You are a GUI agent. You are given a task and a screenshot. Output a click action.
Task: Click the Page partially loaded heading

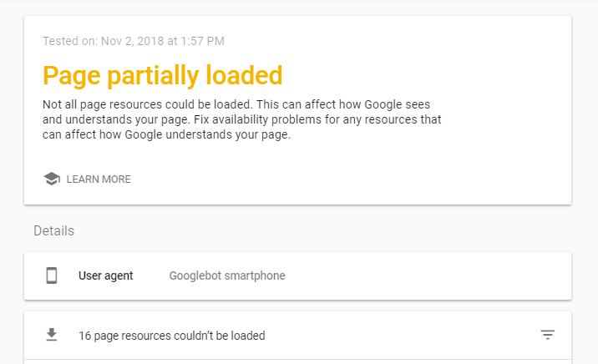tap(163, 75)
